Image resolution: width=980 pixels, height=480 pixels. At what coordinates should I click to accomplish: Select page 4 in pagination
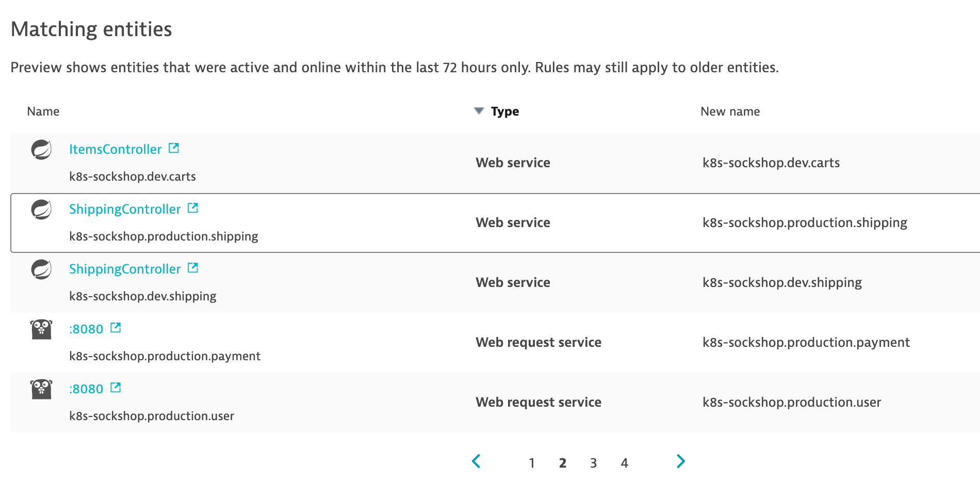click(x=625, y=463)
